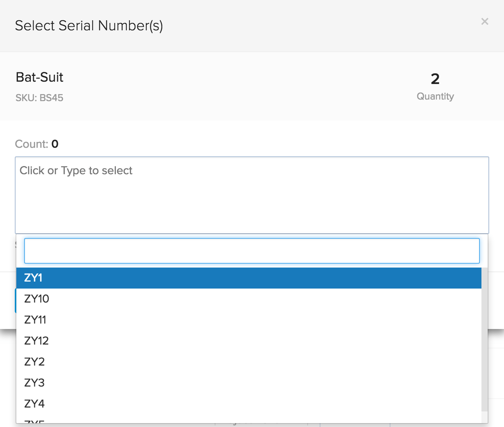
Task: Grab the dropdown list scrollbar thumb
Action: (x=485, y=338)
